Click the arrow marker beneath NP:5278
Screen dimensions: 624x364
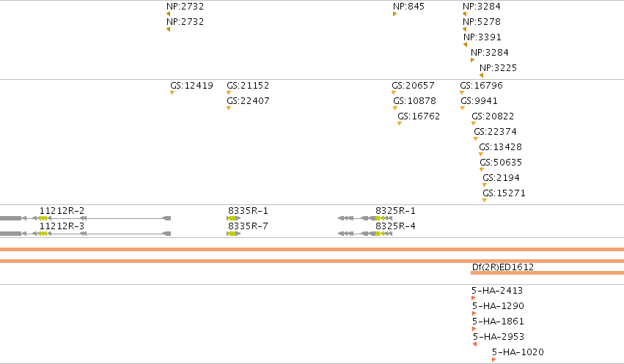click(x=464, y=29)
